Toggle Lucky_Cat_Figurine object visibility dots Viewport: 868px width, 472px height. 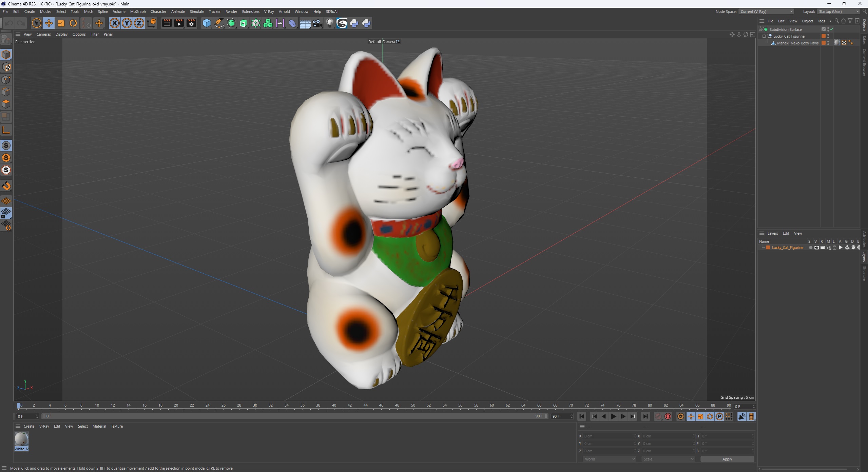pos(828,36)
